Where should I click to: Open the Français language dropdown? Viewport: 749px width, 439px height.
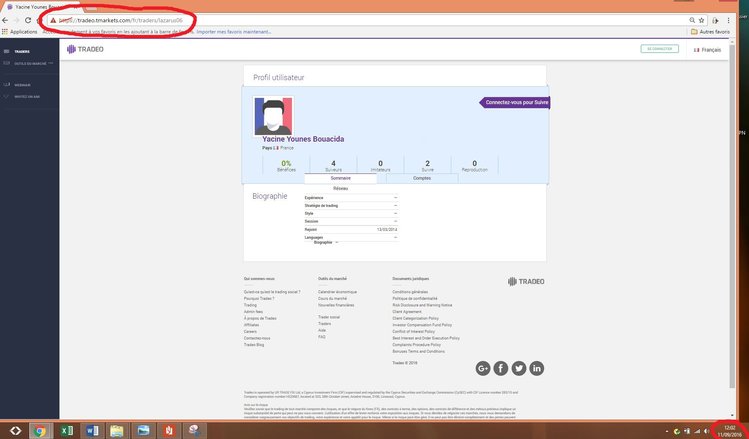tap(708, 49)
